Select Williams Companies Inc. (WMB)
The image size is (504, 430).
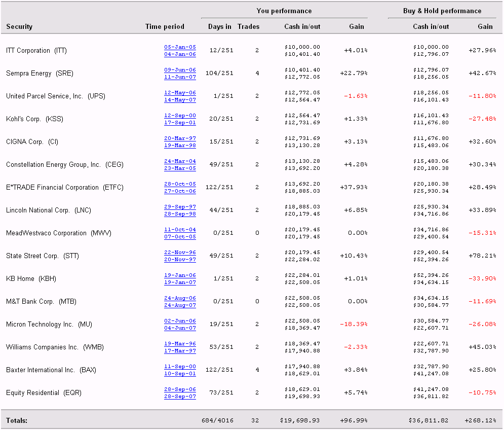pos(55,348)
